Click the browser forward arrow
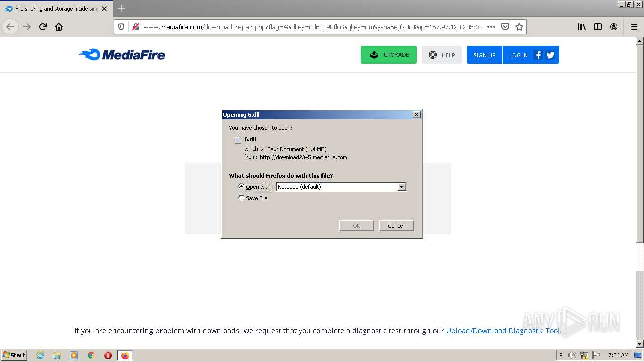The image size is (644, 362). 27,27
